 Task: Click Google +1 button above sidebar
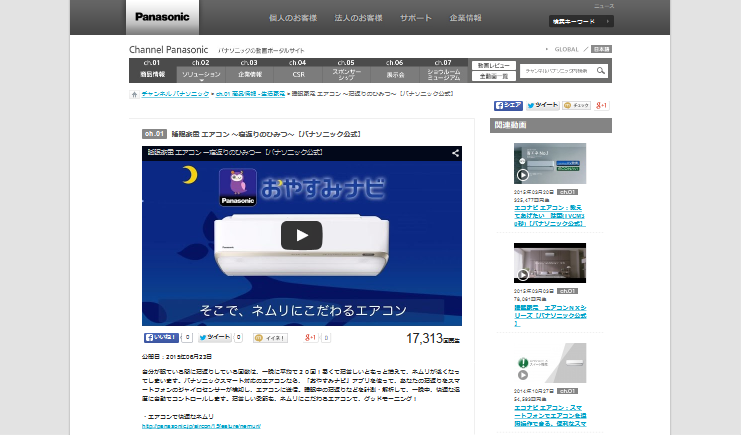[601, 105]
